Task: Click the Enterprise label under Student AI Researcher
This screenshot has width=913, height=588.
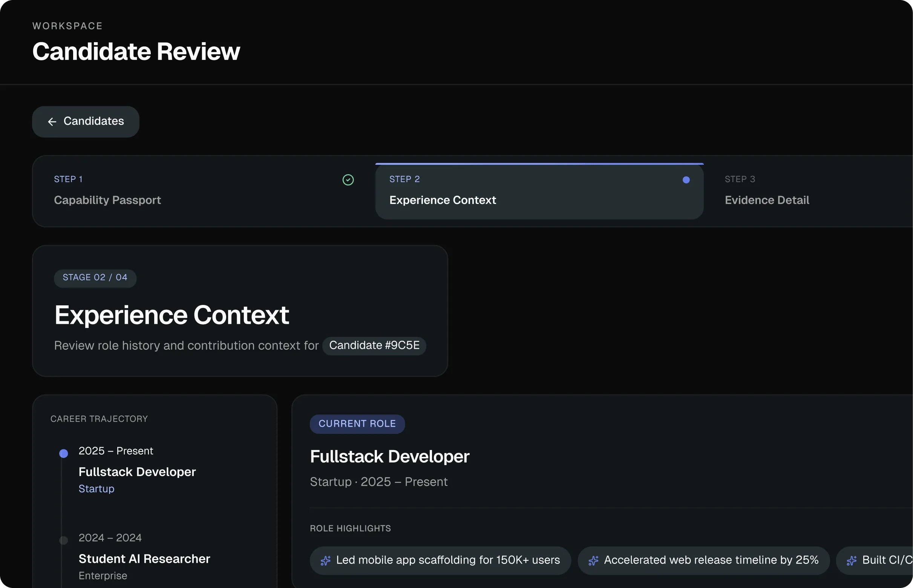Action: [103, 576]
